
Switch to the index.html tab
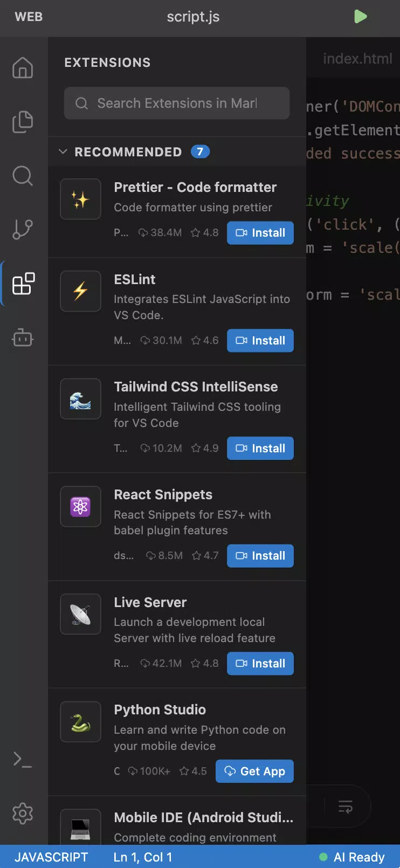click(357, 58)
